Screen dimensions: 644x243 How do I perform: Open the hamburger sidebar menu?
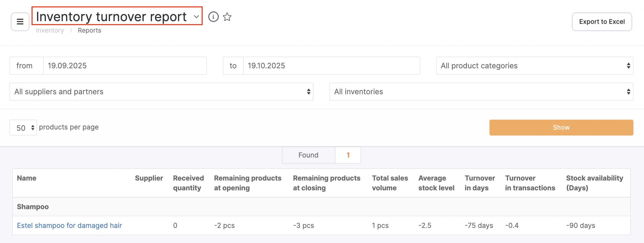[x=20, y=21]
